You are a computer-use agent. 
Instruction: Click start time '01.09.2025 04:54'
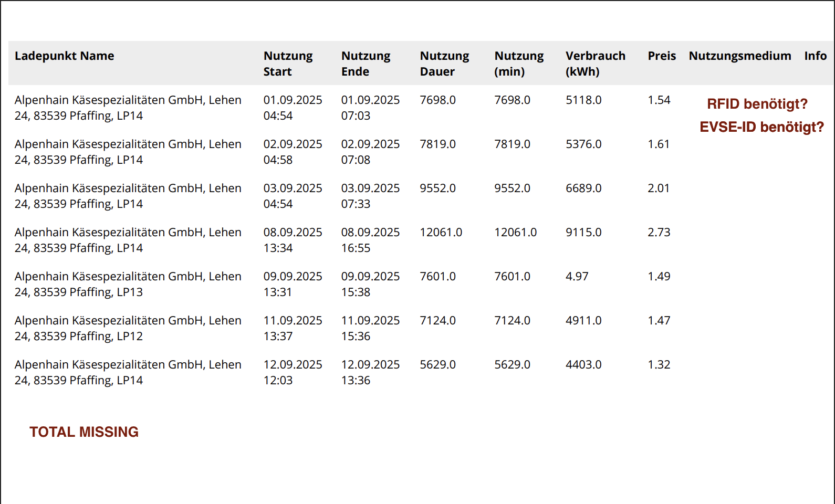pos(293,108)
